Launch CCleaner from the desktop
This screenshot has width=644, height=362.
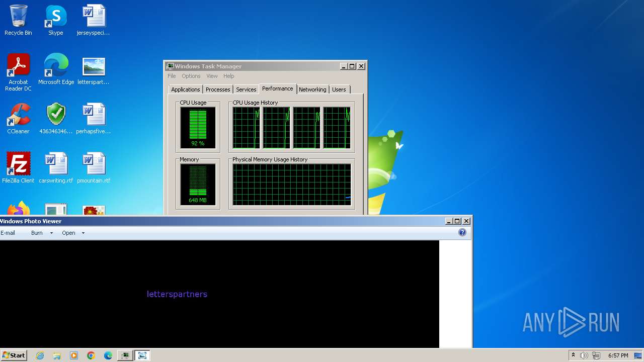pyautogui.click(x=18, y=119)
